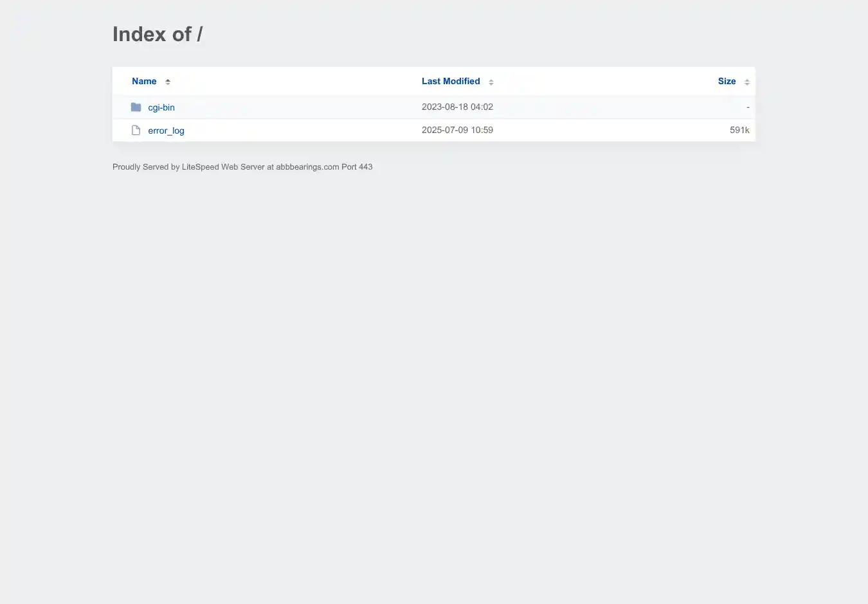Select the 591k size value

739,130
